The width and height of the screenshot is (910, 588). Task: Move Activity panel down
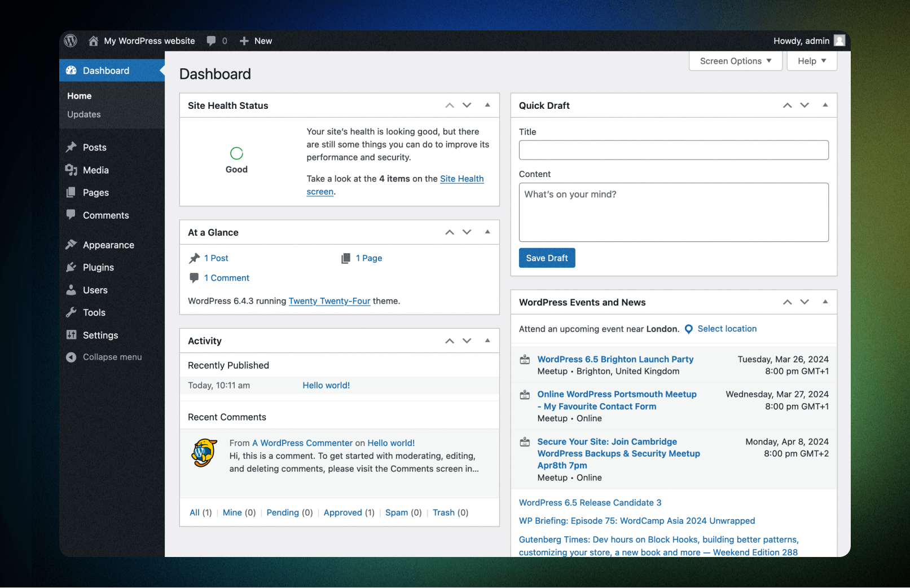point(467,341)
